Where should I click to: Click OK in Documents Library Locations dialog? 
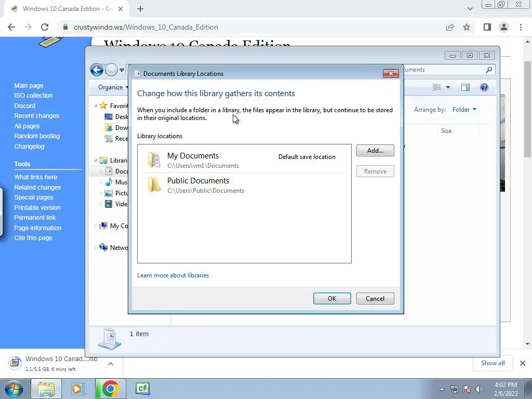tap(332, 299)
